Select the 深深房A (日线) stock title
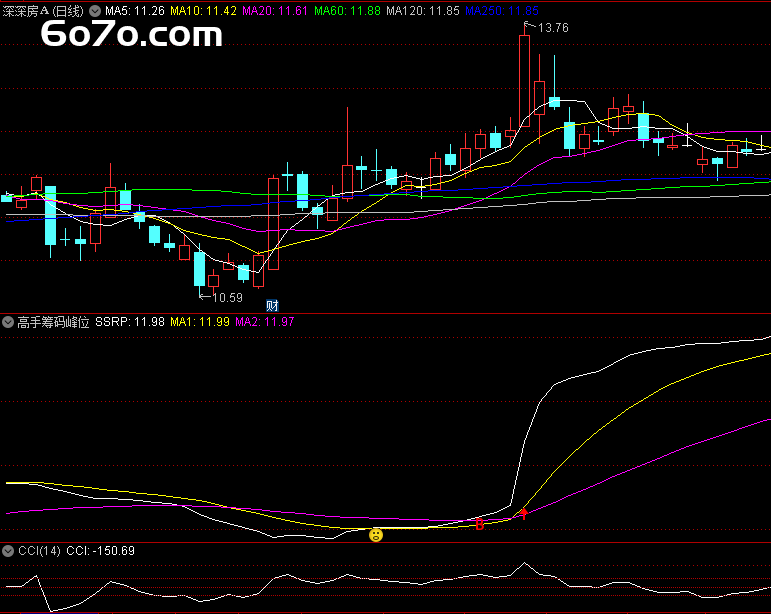This screenshot has height=614, width=771. pyautogui.click(x=43, y=11)
